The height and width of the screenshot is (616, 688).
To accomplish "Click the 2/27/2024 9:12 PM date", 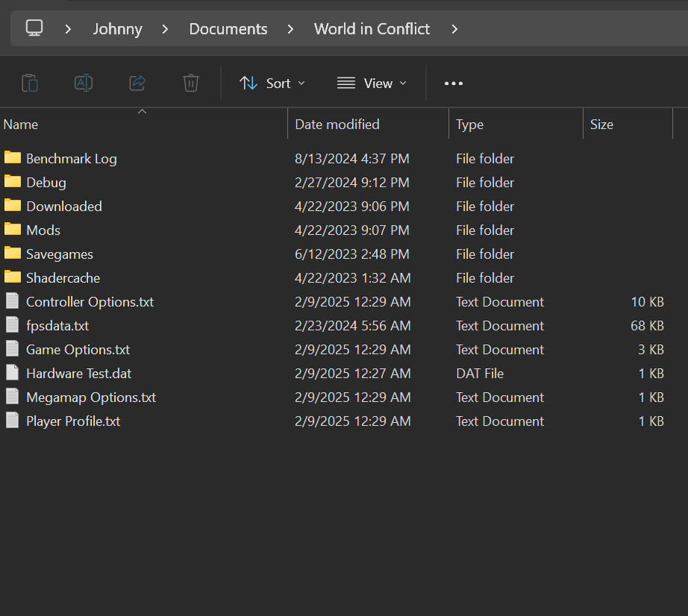I will tap(352, 183).
